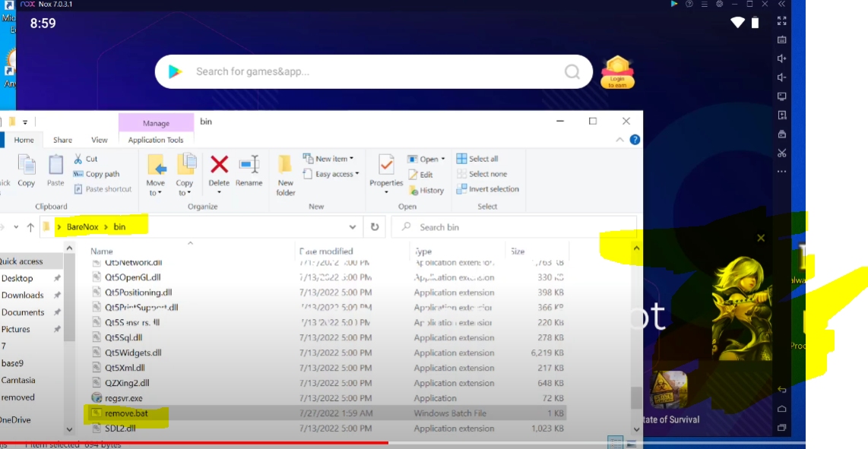Open Downloads in Quick access
The image size is (868, 449).
(23, 296)
